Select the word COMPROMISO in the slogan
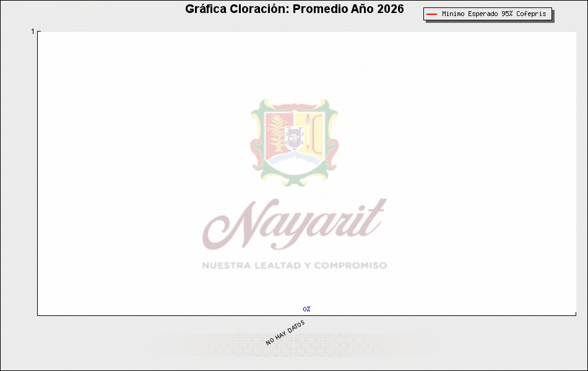 point(350,265)
